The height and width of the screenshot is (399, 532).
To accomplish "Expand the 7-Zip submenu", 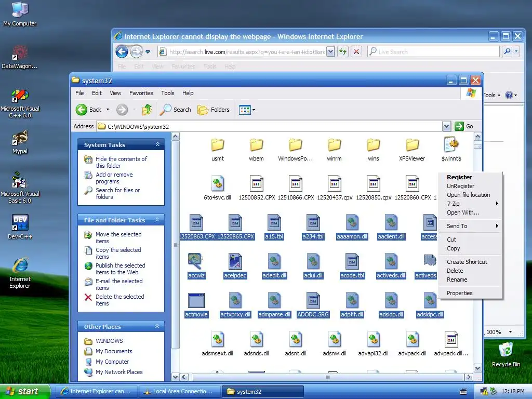I will pos(470,204).
